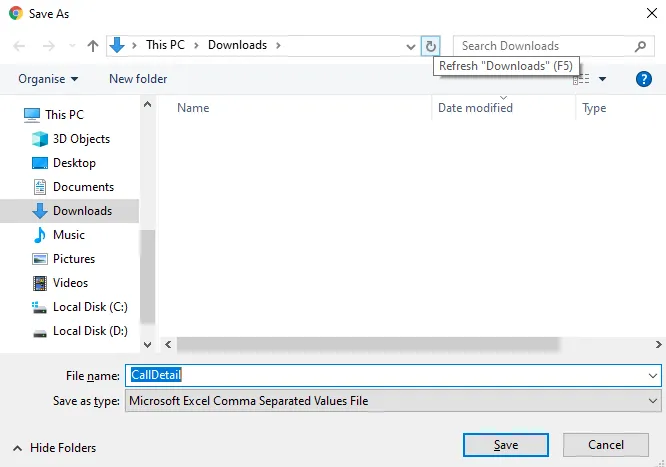Click the 3D Objects cube icon

click(x=40, y=139)
